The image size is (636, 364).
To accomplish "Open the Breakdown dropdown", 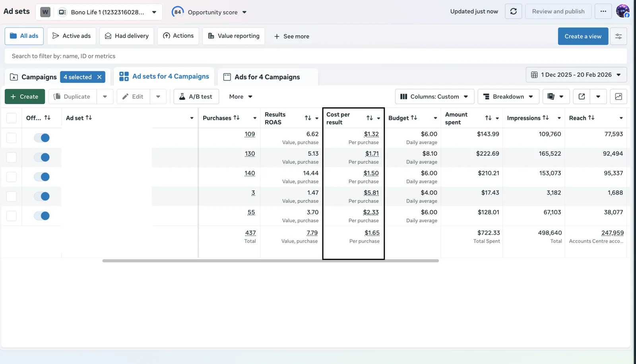I will click(508, 97).
